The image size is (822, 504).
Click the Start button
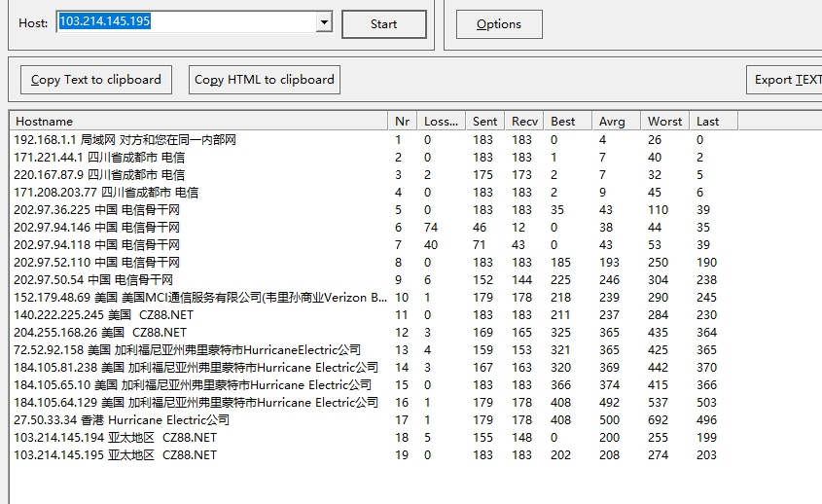coord(383,24)
